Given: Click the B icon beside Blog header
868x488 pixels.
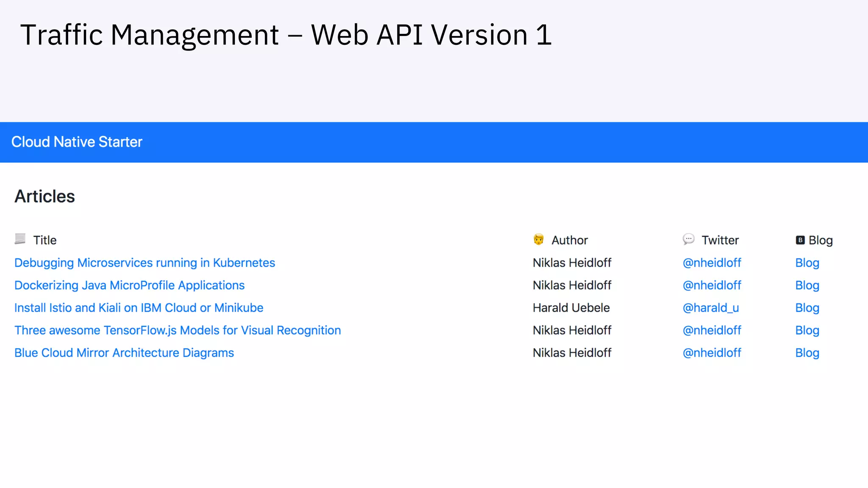Looking at the screenshot, I should click(800, 240).
